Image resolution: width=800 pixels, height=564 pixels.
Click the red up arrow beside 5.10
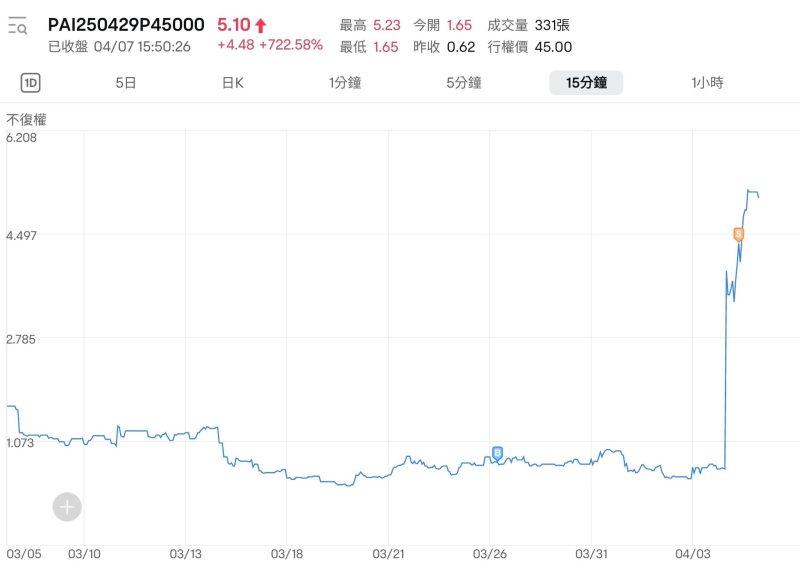tap(261, 26)
